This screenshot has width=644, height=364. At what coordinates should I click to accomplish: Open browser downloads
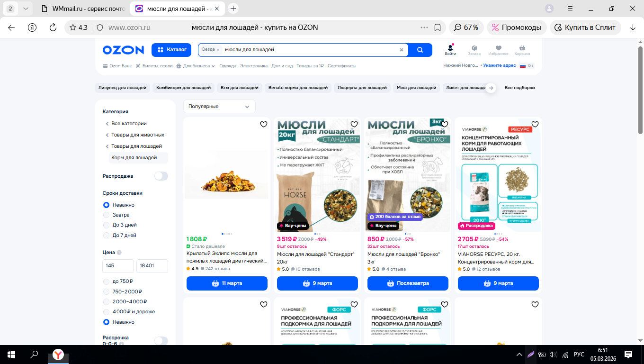(633, 27)
